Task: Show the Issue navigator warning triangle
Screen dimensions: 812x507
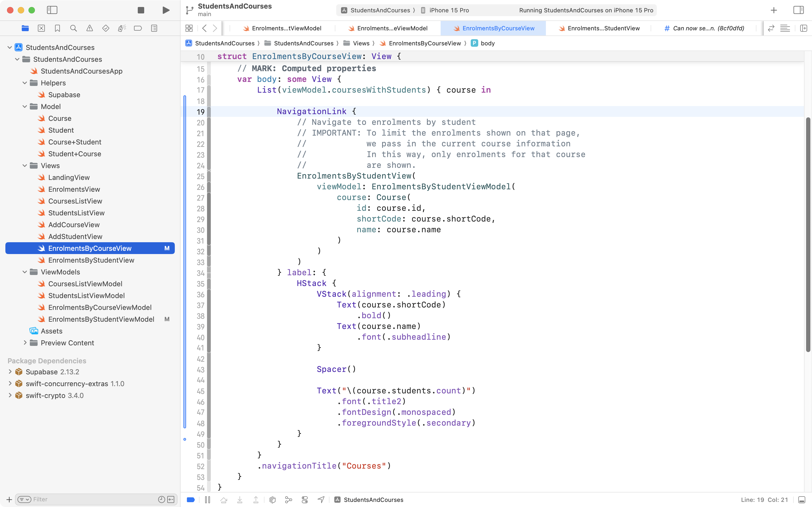Action: (x=89, y=28)
